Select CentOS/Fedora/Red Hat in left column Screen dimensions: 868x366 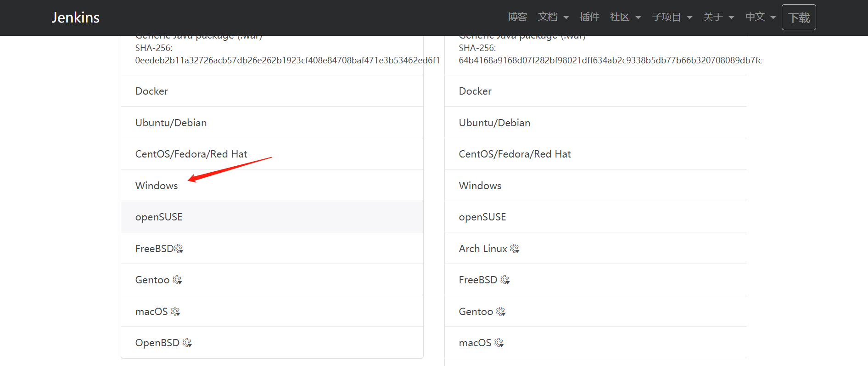pos(272,154)
